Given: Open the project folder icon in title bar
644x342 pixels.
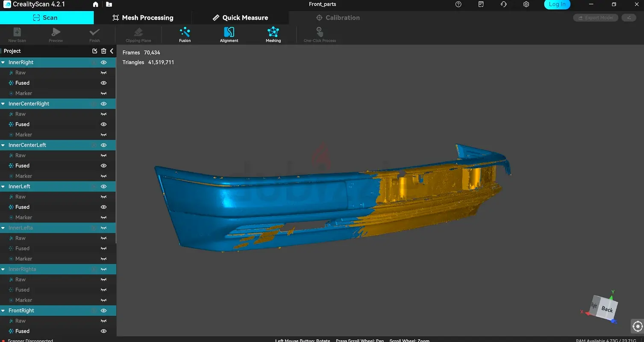Looking at the screenshot, I should 109,4.
